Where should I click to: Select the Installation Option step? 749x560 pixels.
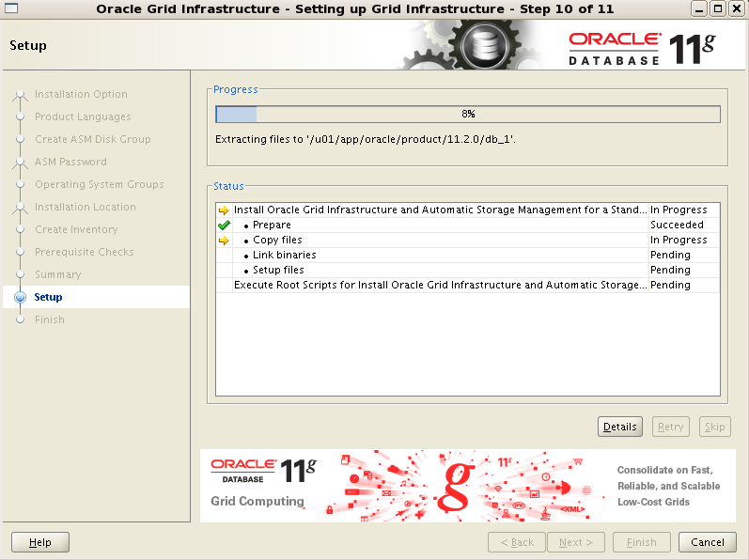pyautogui.click(x=81, y=95)
